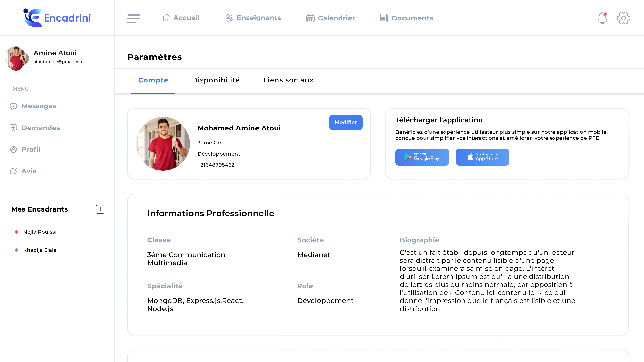644x362 pixels.
Task: Click Informations Professionnelle heading
Action: [210, 213]
